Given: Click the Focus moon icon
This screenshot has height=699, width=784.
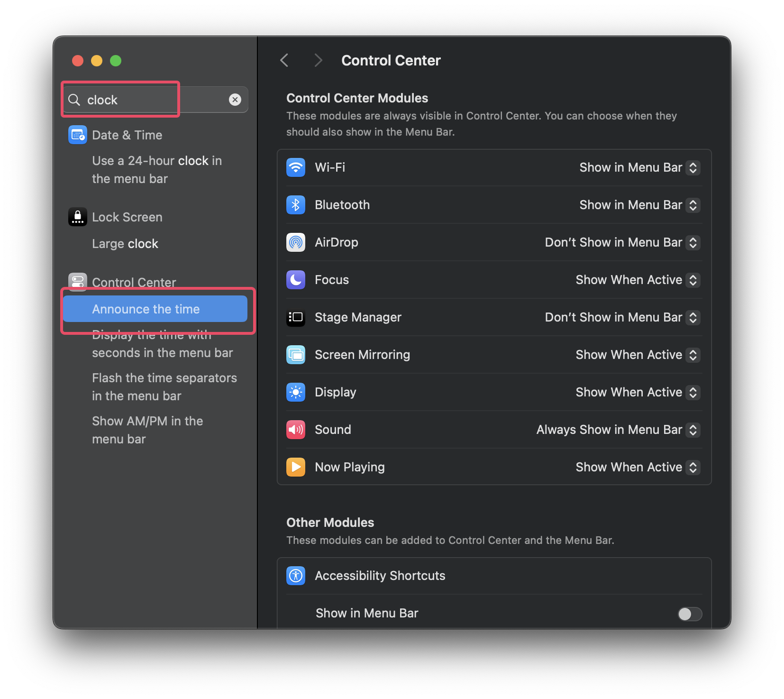Looking at the screenshot, I should [296, 280].
